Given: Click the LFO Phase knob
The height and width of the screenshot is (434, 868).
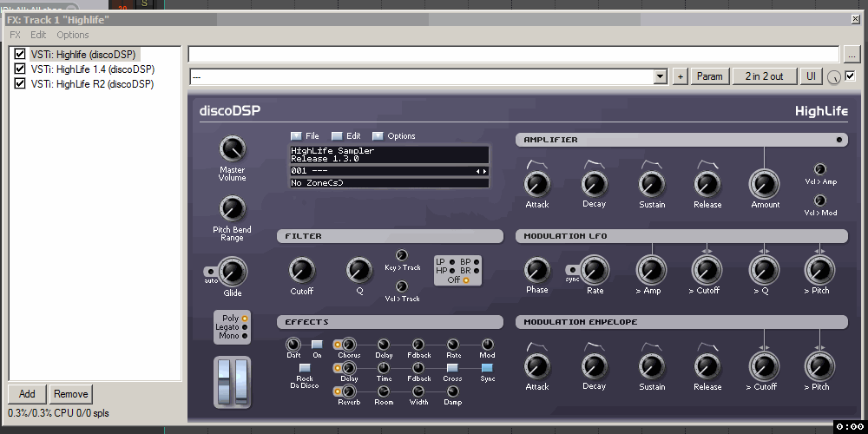Looking at the screenshot, I should click(x=537, y=271).
